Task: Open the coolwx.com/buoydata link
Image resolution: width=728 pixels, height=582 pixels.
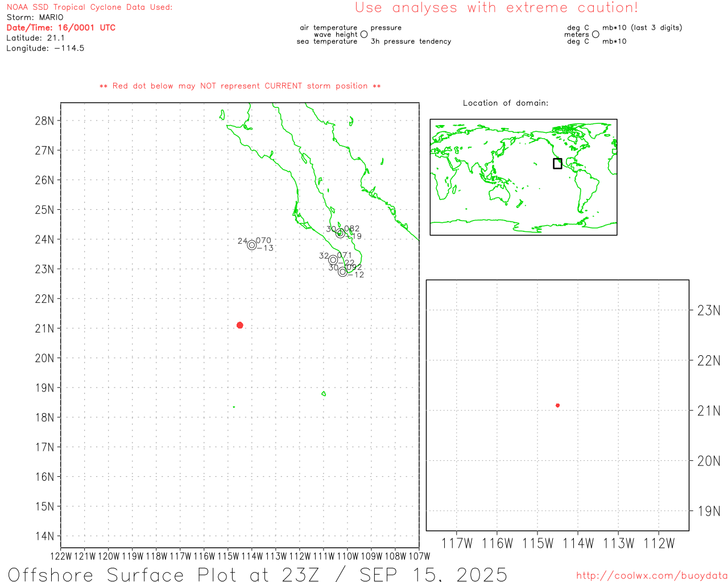Action: click(x=652, y=576)
